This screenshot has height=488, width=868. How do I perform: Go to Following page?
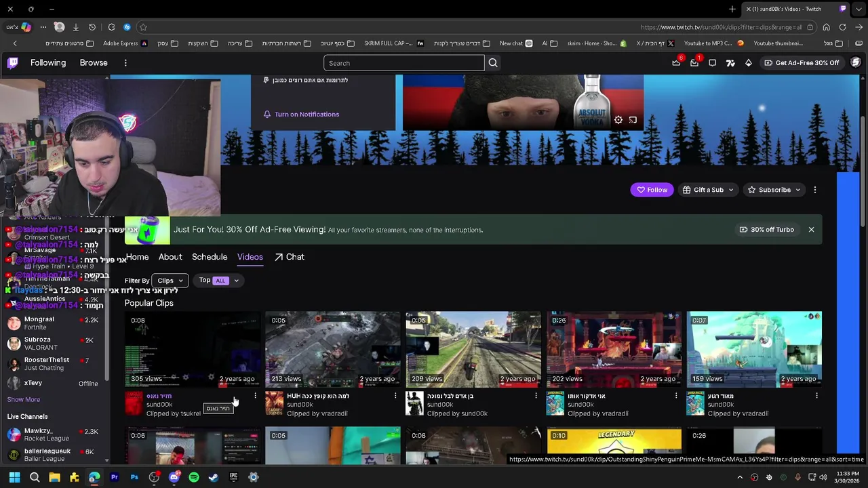tap(48, 63)
